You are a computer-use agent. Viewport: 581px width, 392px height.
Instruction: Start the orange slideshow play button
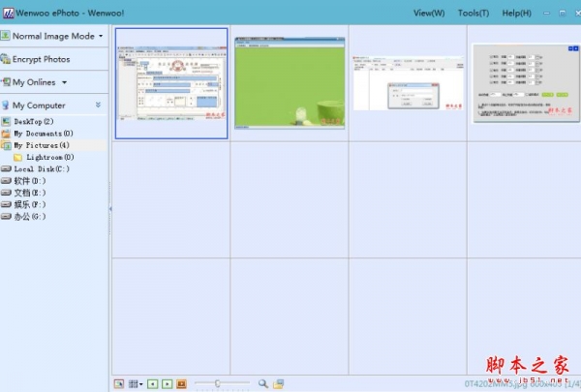[x=182, y=384]
